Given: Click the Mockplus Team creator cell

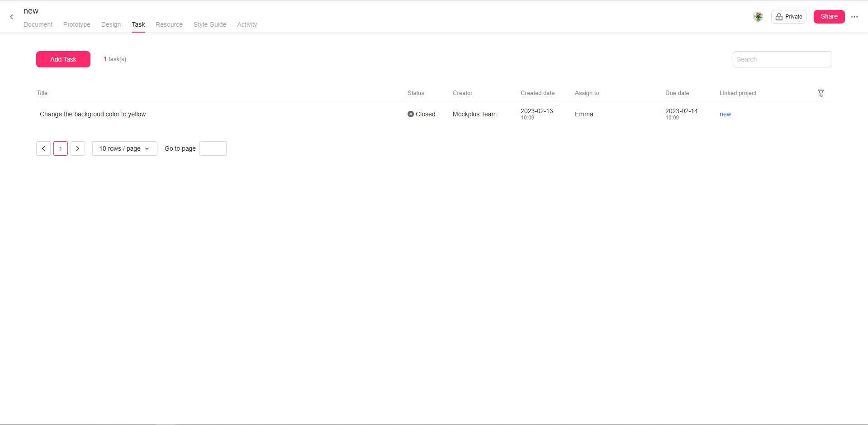Looking at the screenshot, I should [474, 114].
